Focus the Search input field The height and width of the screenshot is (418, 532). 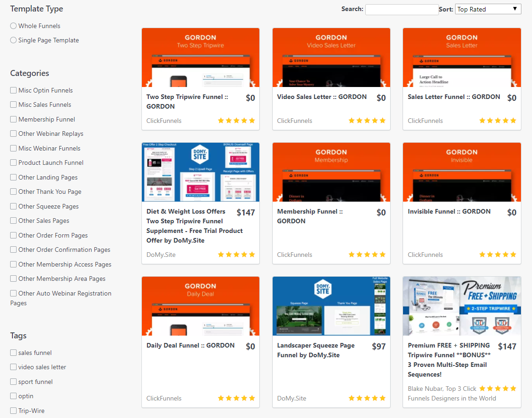tap(402, 10)
